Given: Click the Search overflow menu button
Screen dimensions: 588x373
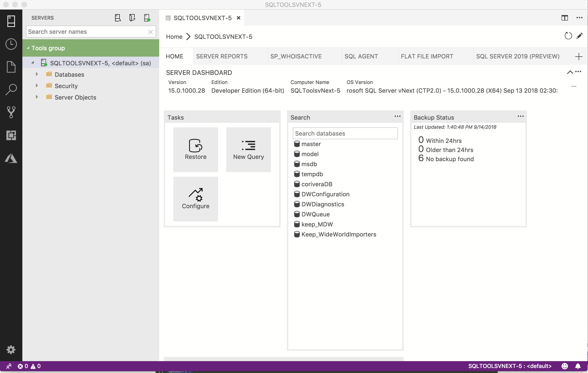Looking at the screenshot, I should [397, 117].
